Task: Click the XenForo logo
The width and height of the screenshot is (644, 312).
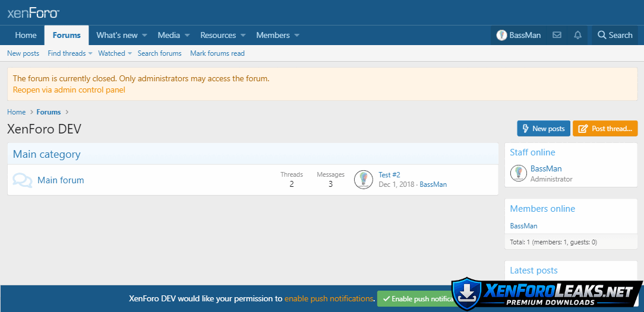Action: [x=33, y=13]
